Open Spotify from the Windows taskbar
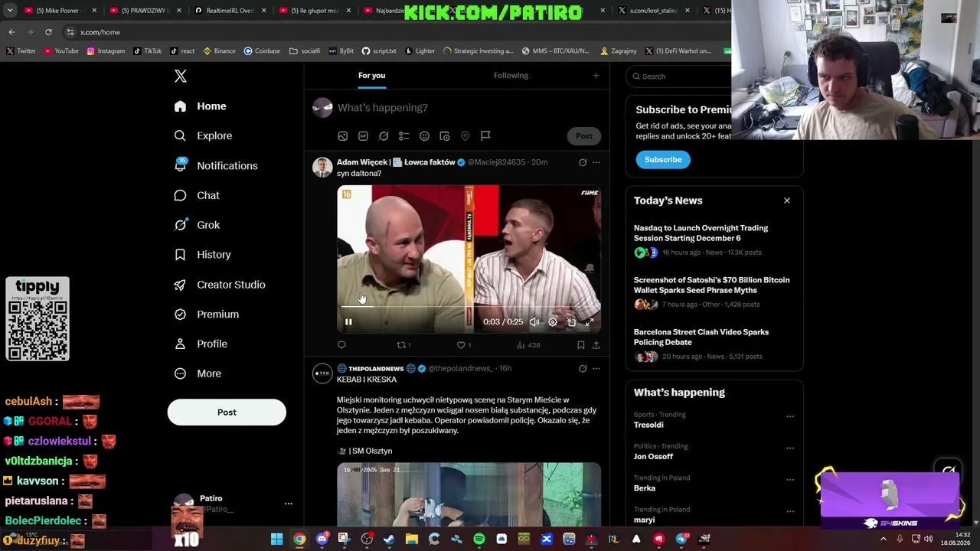The height and width of the screenshot is (551, 980). [x=479, y=540]
